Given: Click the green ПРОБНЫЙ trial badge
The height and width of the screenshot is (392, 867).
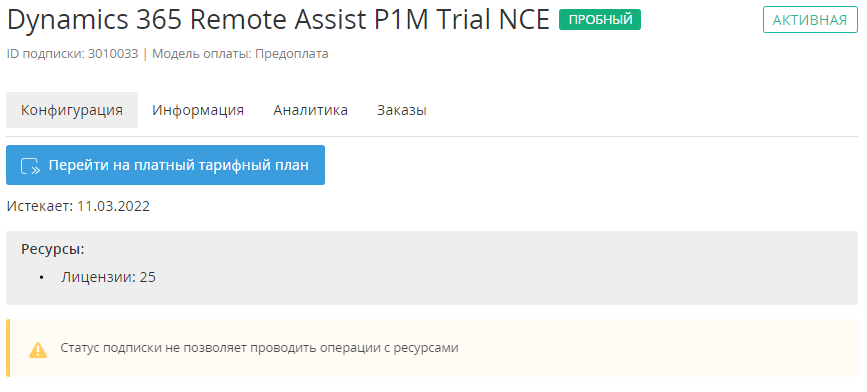Looking at the screenshot, I should [x=600, y=20].
